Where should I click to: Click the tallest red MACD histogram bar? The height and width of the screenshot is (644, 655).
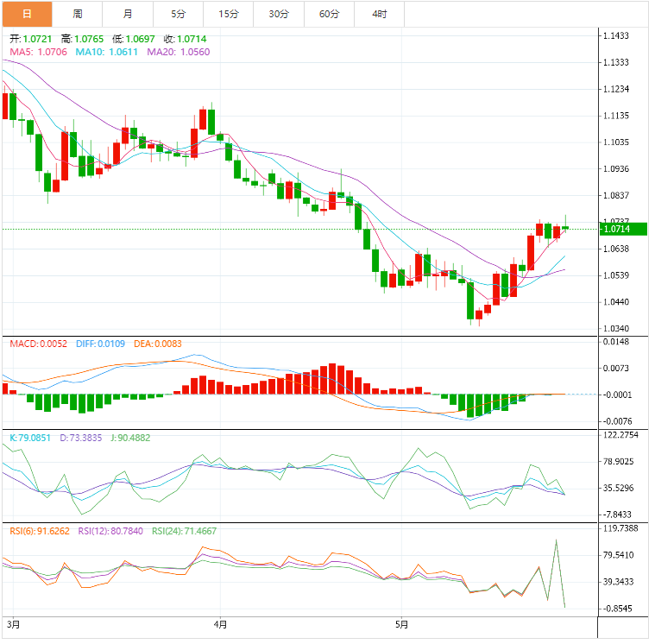pos(332,379)
